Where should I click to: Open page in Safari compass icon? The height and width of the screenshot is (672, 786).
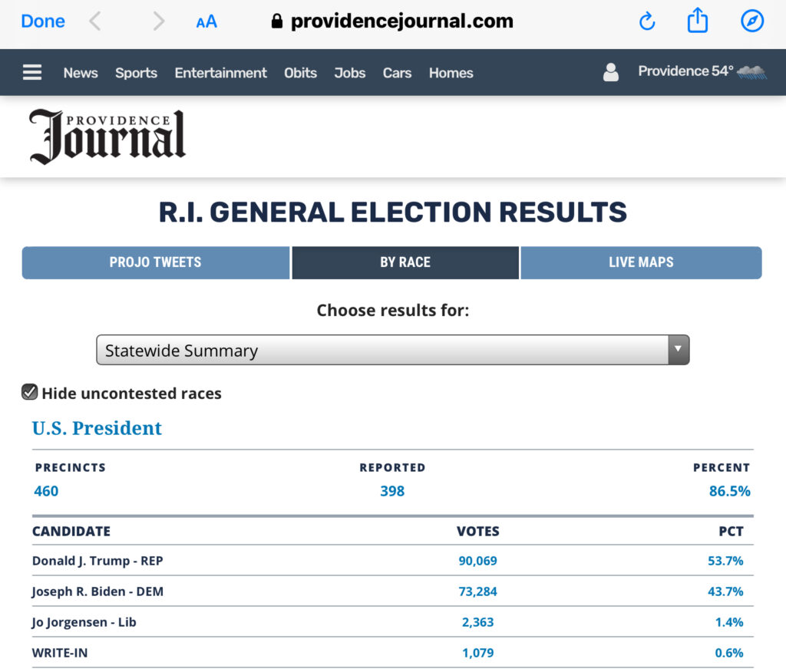pyautogui.click(x=752, y=21)
